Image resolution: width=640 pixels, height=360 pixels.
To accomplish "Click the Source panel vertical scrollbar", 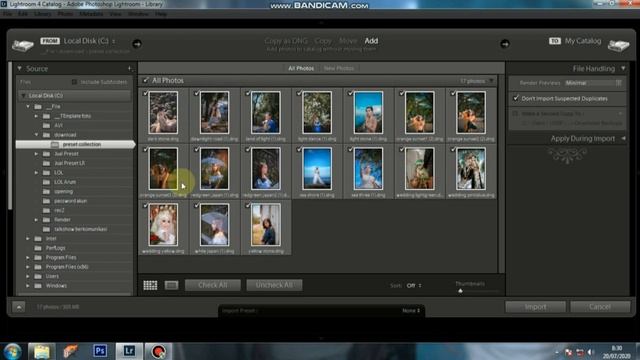I will click(10, 137).
